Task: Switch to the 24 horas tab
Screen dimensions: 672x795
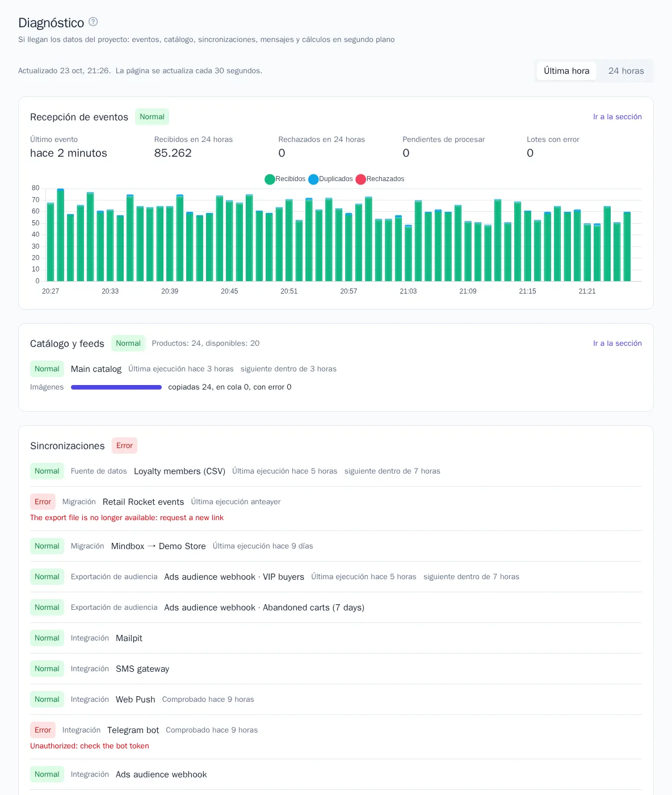Action: point(626,71)
